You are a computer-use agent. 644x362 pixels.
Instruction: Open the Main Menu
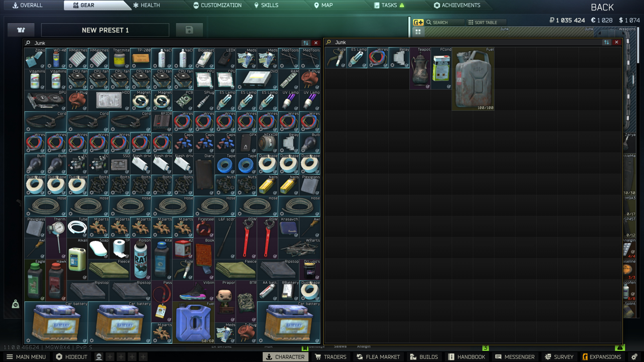26,357
